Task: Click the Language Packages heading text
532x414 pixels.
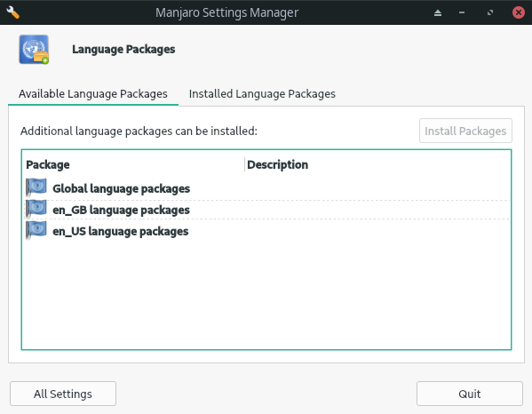Action: (x=123, y=50)
